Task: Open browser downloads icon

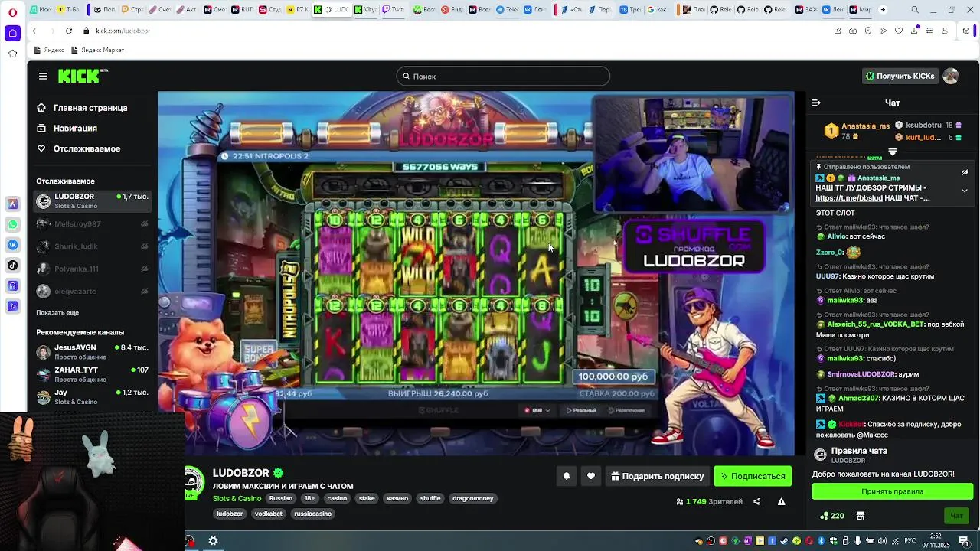Action: 914,31
